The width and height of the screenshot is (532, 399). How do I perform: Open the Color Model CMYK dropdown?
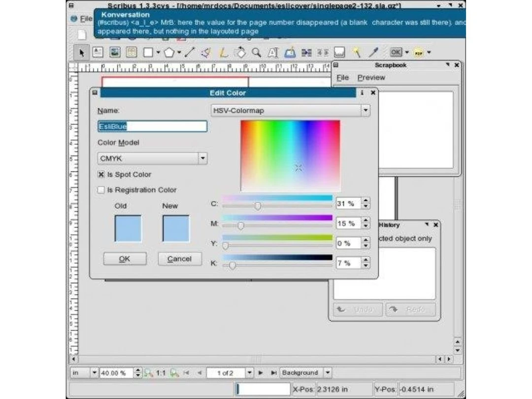click(x=202, y=159)
